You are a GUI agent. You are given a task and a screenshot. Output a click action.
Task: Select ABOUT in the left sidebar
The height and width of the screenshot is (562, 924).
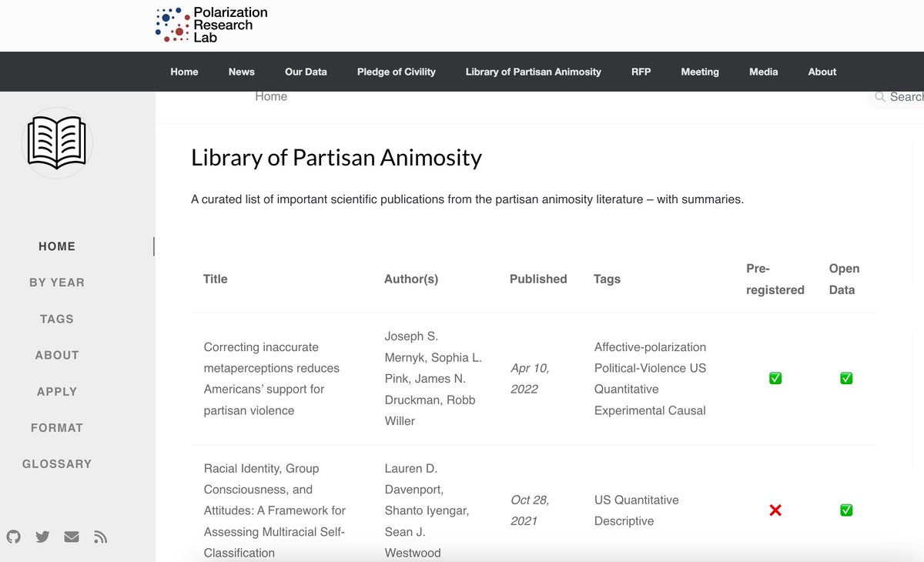point(57,355)
